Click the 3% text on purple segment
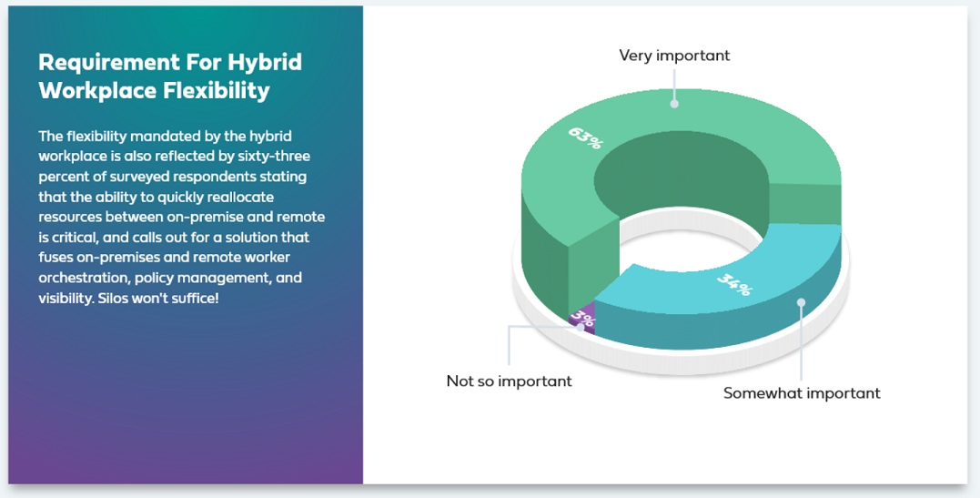 (x=581, y=317)
